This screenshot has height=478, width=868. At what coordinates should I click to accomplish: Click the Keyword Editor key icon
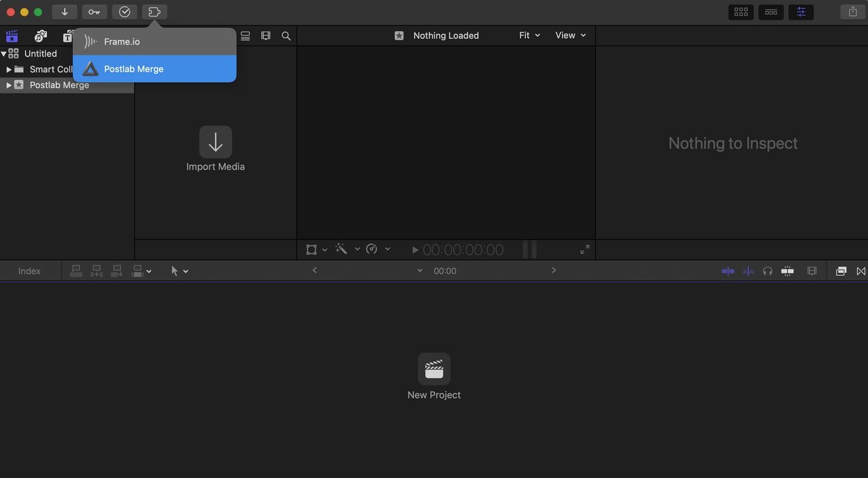pos(94,12)
